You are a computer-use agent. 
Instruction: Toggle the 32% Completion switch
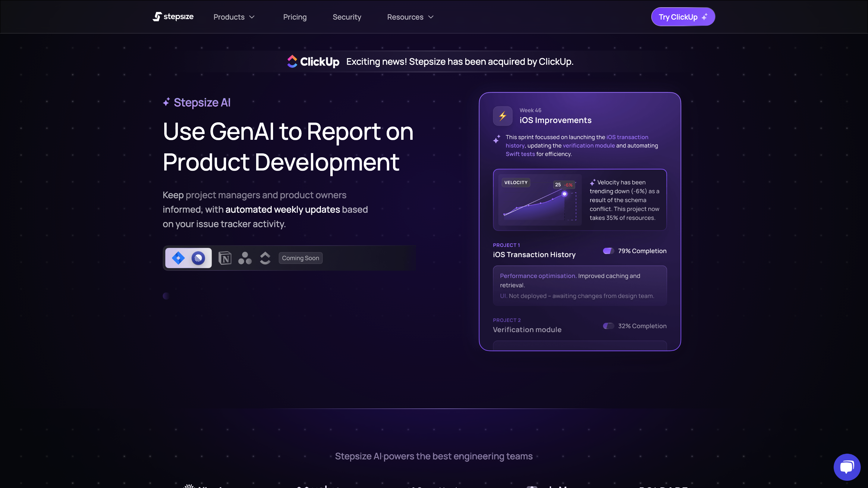coord(608,326)
